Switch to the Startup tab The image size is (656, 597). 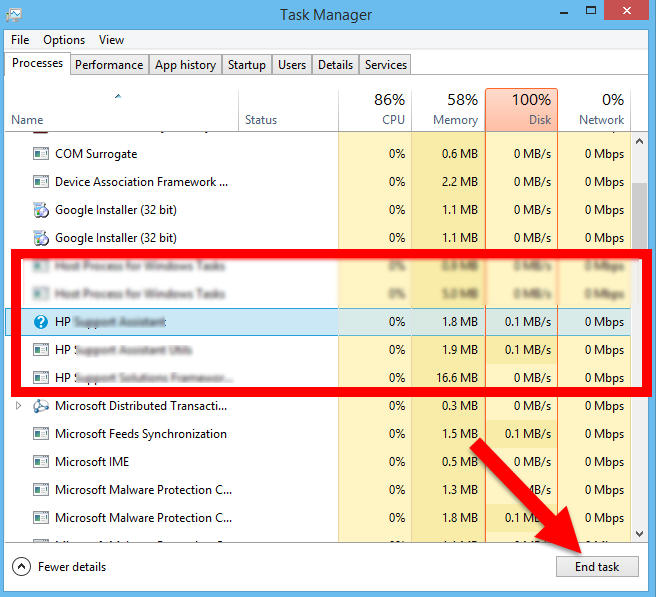coord(247,65)
